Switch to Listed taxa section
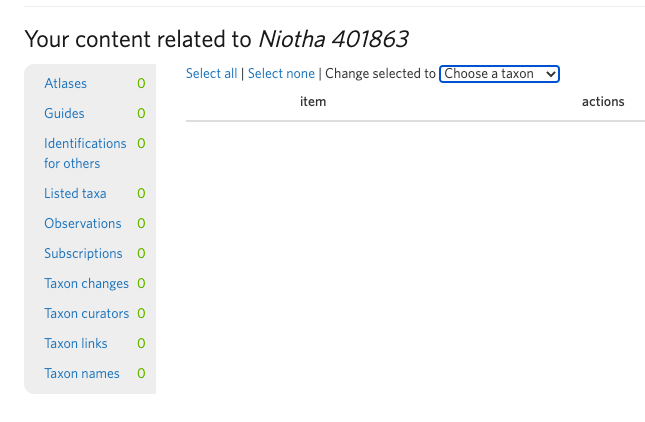Screen dimensions: 645x422 click(x=75, y=193)
